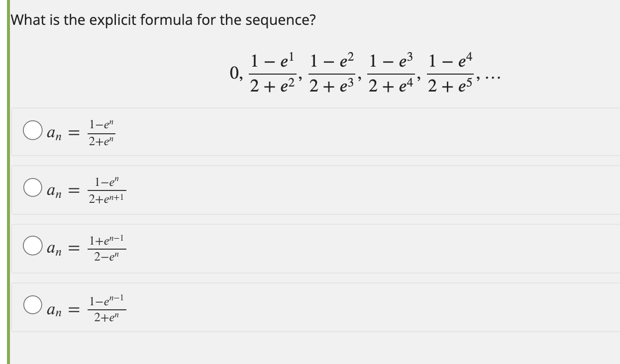Image resolution: width=620 pixels, height=364 pixels.
Task: Click the blank area below the answer options
Action: tap(309, 348)
